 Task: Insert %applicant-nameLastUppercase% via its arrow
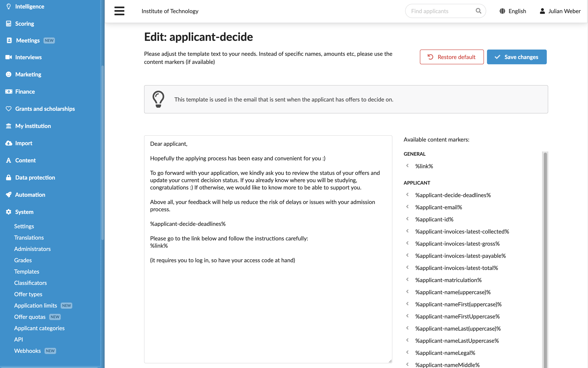tap(407, 340)
